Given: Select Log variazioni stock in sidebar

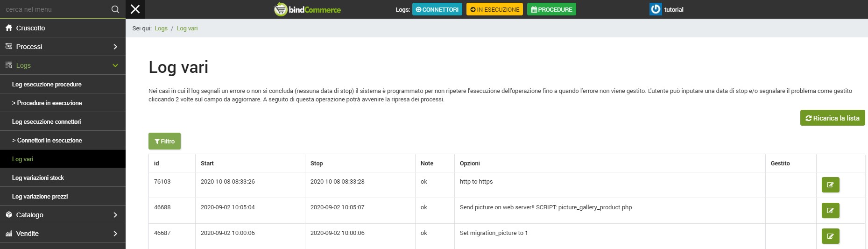Looking at the screenshot, I should pos(38,178).
